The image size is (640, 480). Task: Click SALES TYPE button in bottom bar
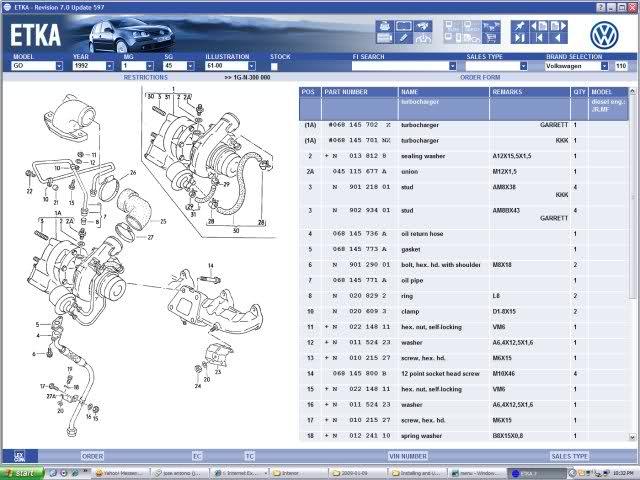[569, 456]
